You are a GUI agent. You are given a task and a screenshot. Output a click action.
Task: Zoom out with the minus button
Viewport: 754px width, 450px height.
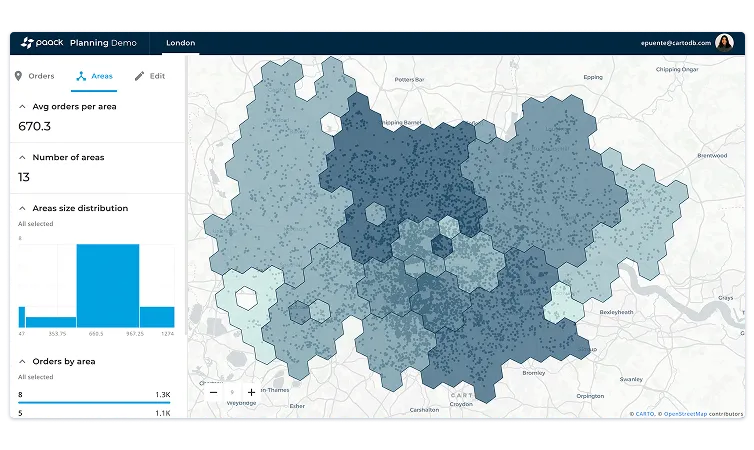coord(212,392)
